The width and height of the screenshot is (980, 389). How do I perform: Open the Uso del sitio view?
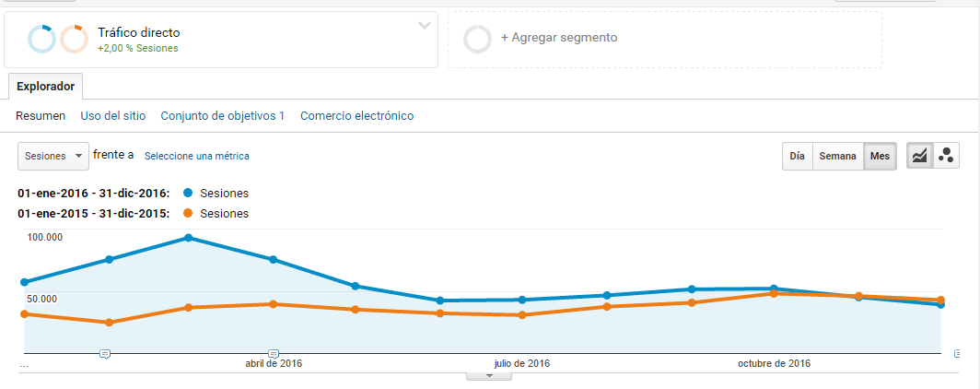[112, 116]
